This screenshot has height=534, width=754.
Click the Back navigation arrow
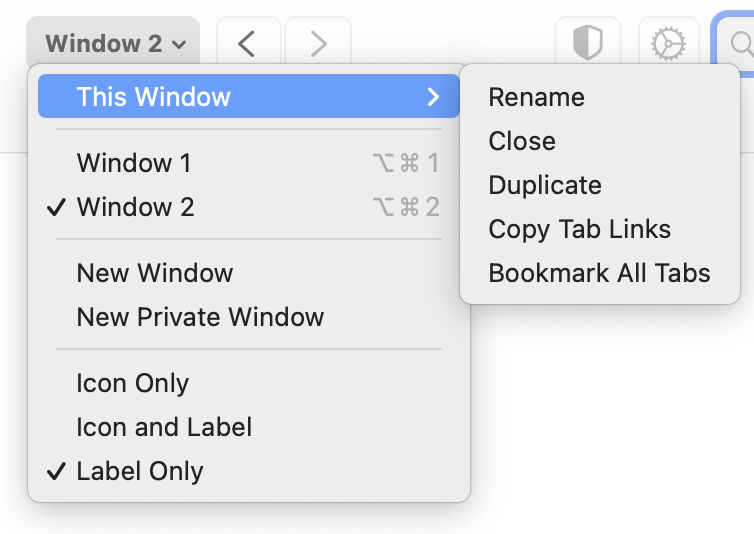click(247, 44)
